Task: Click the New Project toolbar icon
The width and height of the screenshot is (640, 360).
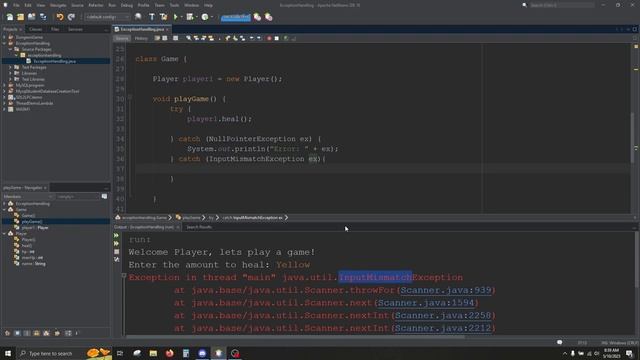Action: (20, 17)
